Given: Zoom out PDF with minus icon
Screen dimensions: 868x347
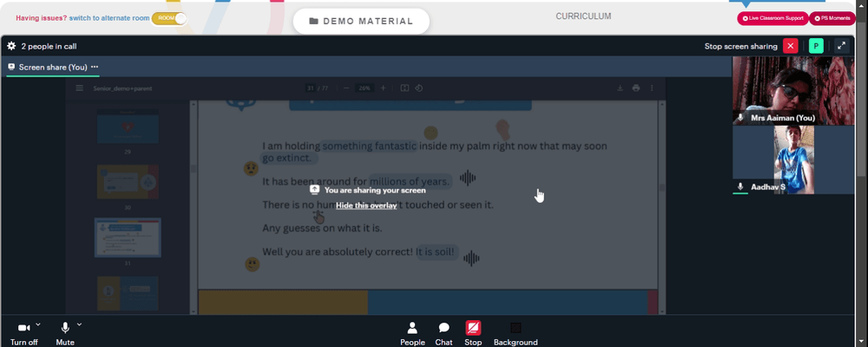Looking at the screenshot, I should pyautogui.click(x=346, y=88).
